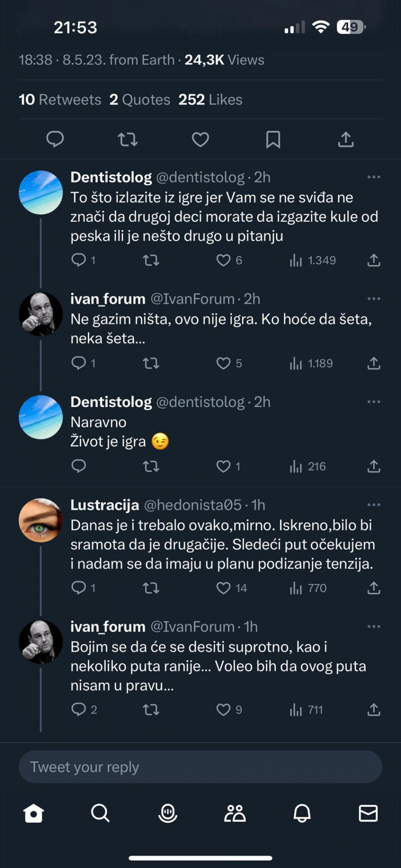Viewport: 401px width, 868px height.
Task: Like Lustracija's reply with 14 likes
Action: click(x=223, y=588)
